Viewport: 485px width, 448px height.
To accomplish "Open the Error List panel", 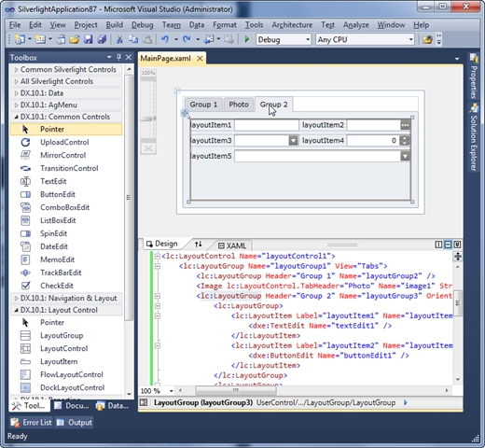I will pos(31,423).
